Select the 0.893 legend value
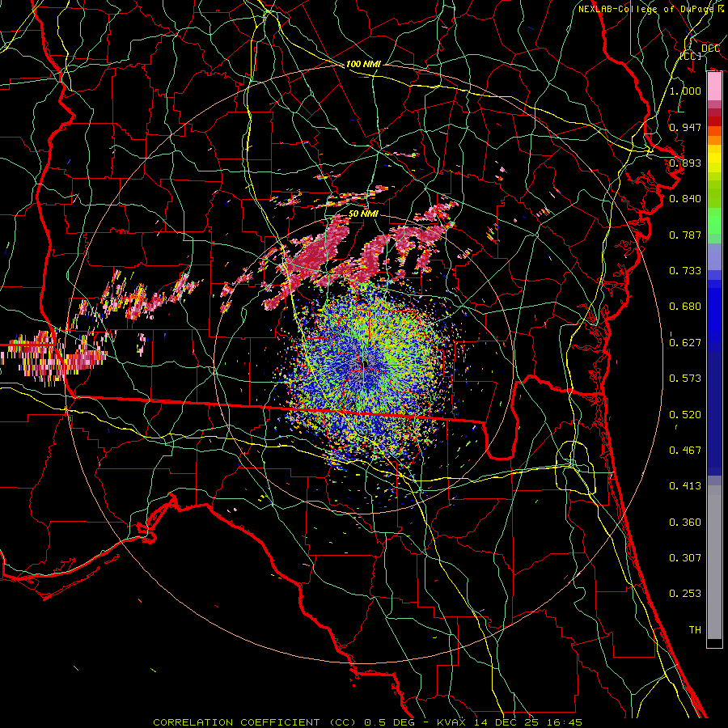Image resolution: width=728 pixels, height=728 pixels. (x=685, y=163)
